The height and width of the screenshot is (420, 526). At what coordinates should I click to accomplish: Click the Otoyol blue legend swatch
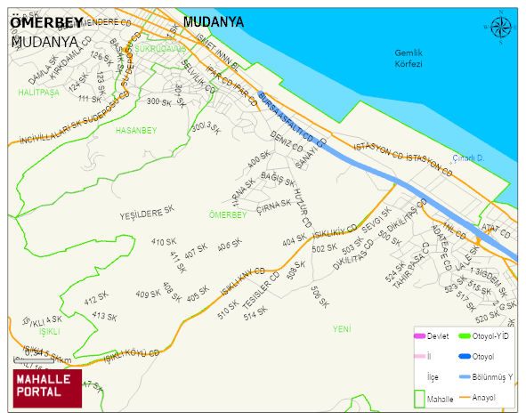coord(465,356)
